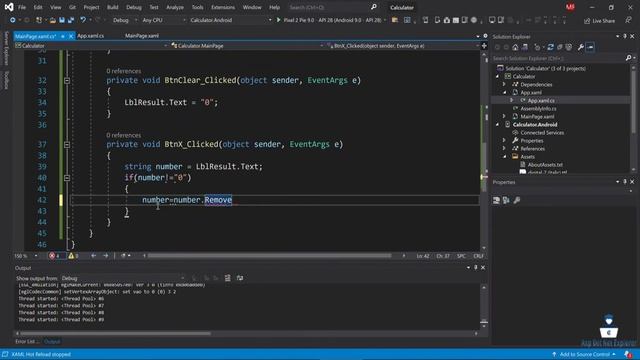Toggle auto-hide pin on Output panel
The height and width of the screenshot is (360, 640).
476,267
